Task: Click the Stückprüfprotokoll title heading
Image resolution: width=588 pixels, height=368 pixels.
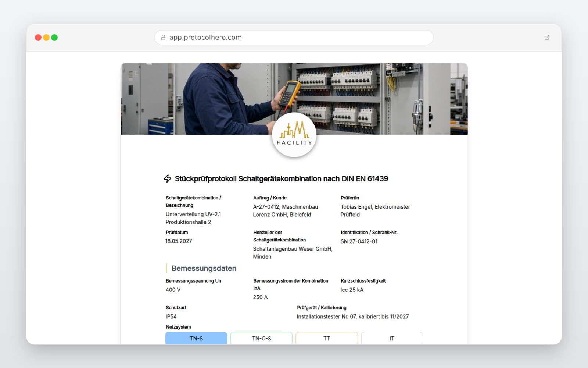Action: [282, 178]
